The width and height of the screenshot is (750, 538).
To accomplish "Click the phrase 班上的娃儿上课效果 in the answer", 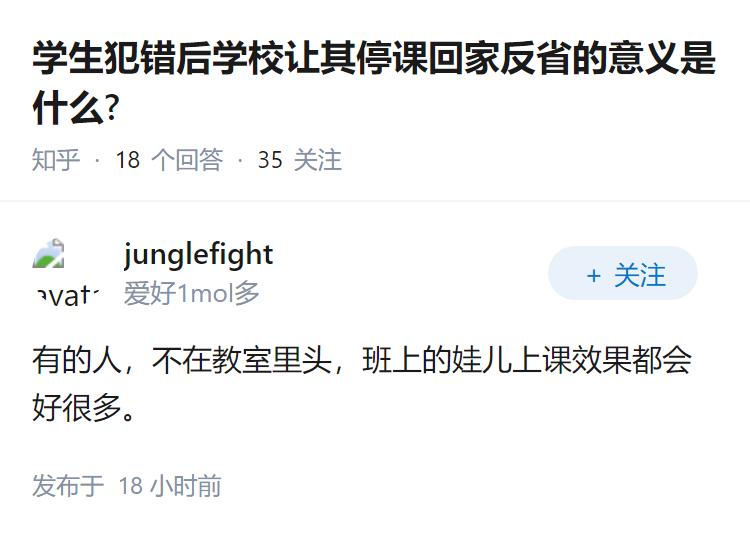I will (x=484, y=360).
